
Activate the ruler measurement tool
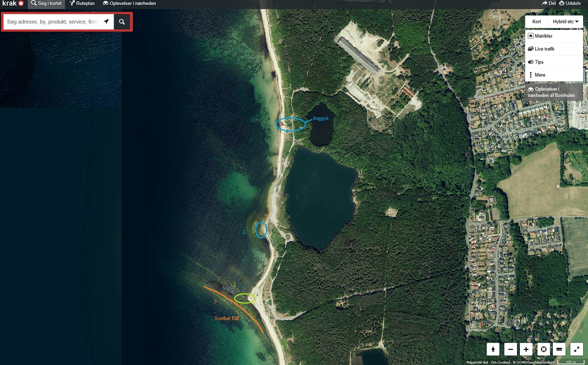pyautogui.click(x=560, y=349)
